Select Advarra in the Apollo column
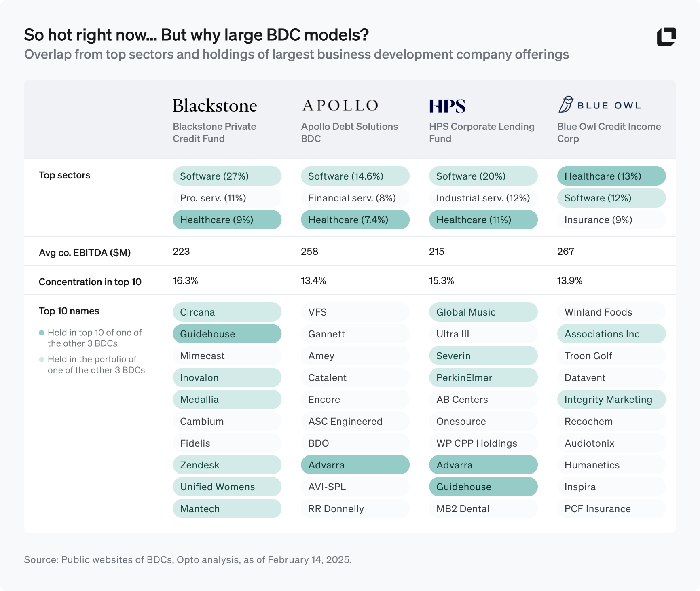 [355, 465]
